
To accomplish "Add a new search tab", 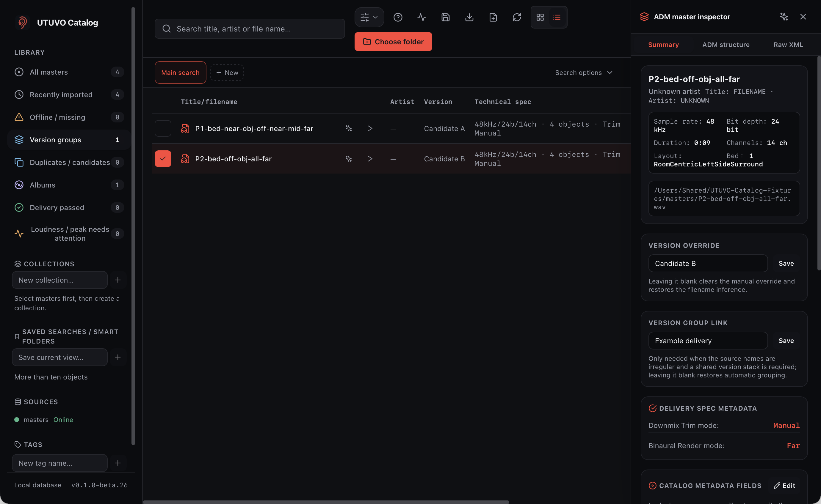I will tap(227, 72).
